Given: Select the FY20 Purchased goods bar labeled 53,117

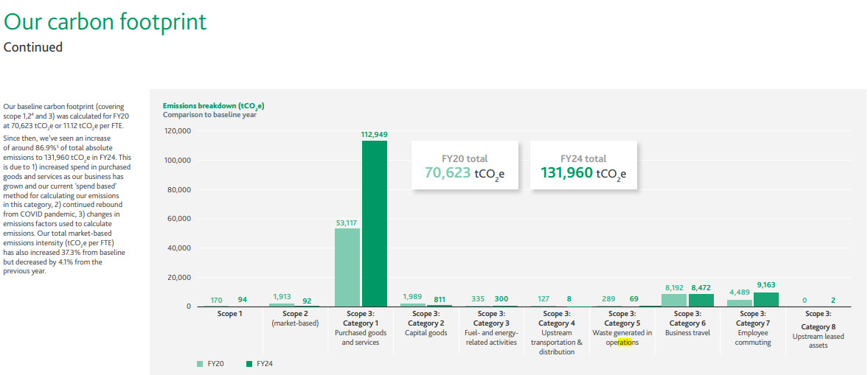Looking at the screenshot, I should 347,267.
